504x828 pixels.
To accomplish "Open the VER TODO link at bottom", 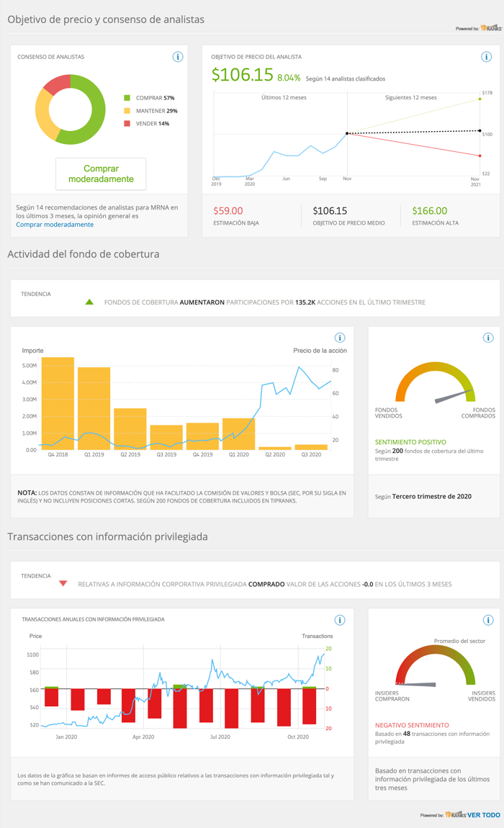I will 483,815.
